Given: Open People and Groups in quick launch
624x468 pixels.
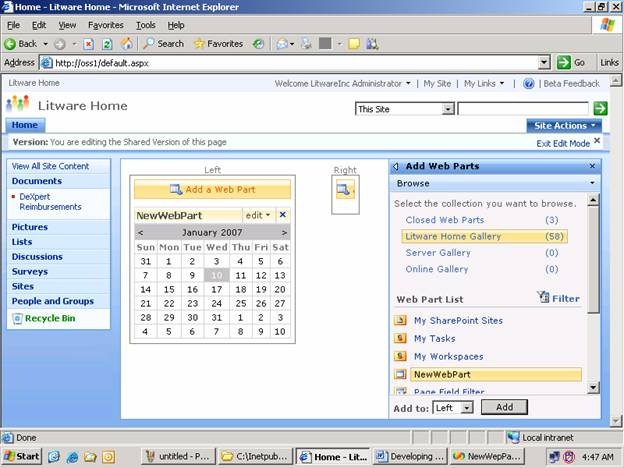Looking at the screenshot, I should click(53, 301).
